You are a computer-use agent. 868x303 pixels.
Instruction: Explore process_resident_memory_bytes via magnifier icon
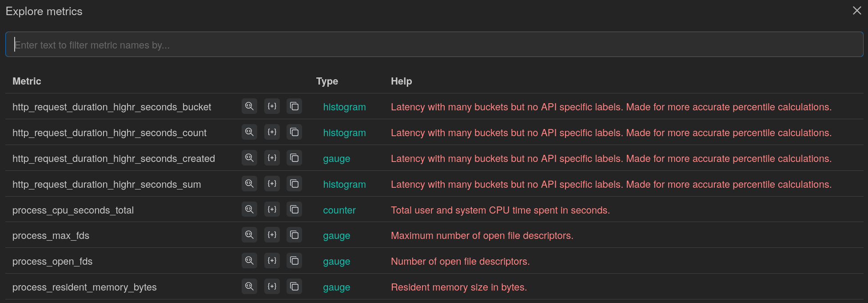[x=249, y=287]
